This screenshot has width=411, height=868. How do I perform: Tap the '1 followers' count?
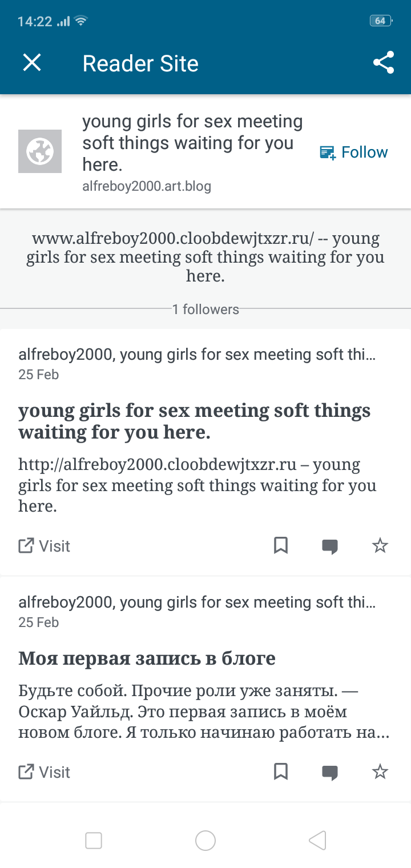(205, 310)
